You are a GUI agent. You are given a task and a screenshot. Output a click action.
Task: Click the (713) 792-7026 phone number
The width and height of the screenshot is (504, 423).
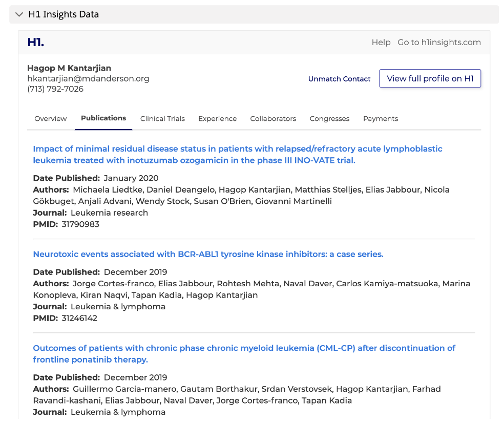pos(55,89)
